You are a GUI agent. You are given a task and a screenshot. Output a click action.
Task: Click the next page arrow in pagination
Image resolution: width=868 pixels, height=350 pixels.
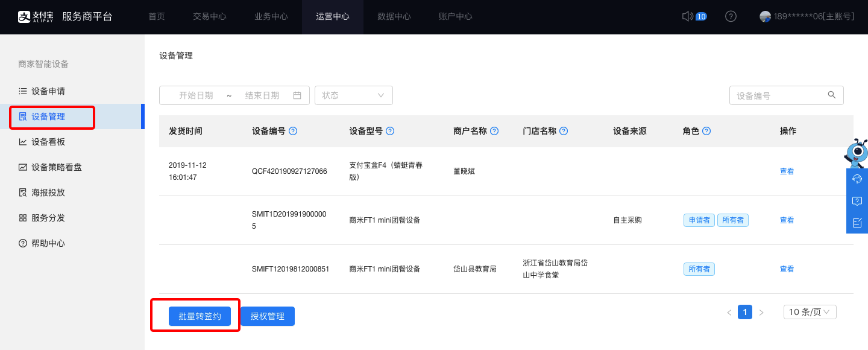761,313
